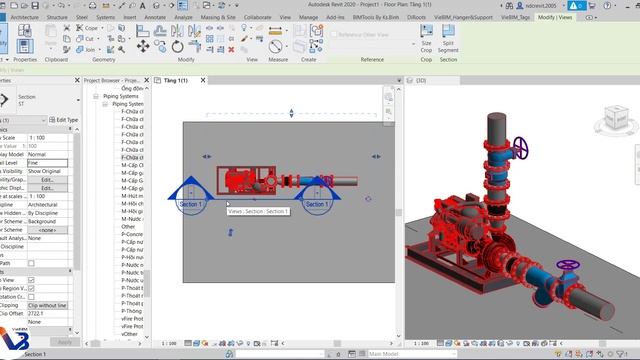Click the Text tool icon in quick access toolbar
The image size is (640, 360).
coord(142,6)
